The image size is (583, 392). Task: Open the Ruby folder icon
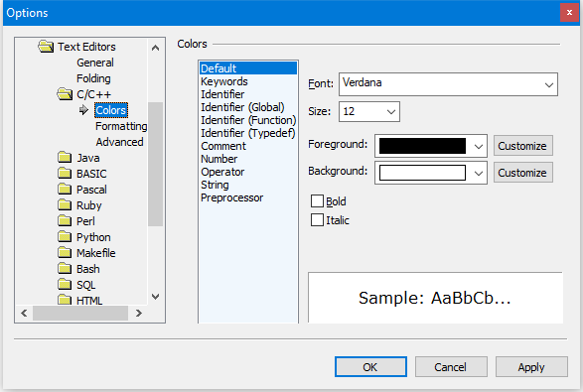(65, 205)
